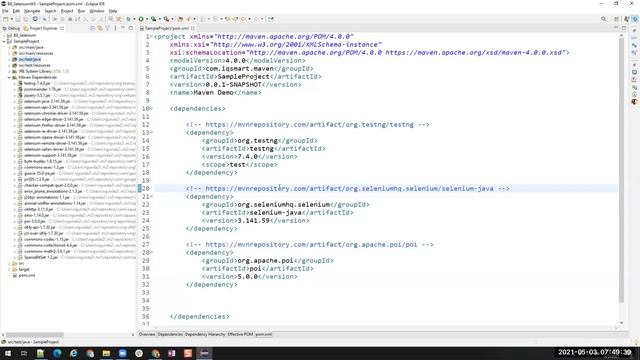Click the Maven Demo name value
Screen dimensions: 640x360
pos(213,93)
